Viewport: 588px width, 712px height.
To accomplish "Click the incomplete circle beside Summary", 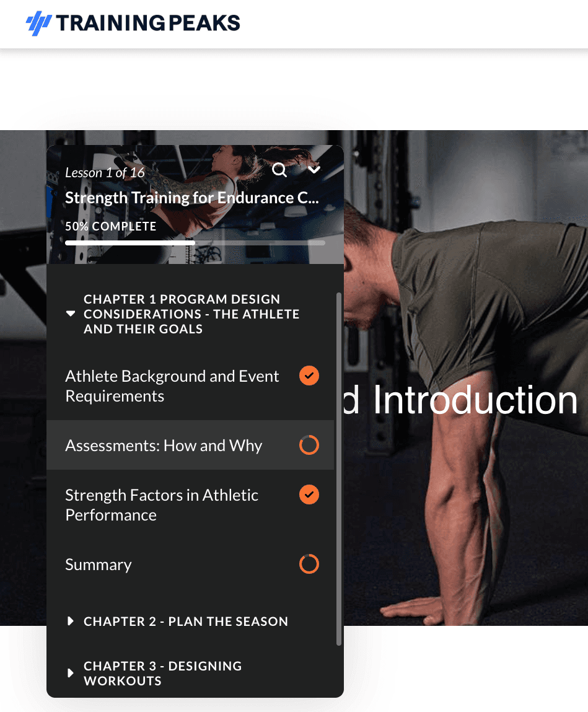I will coord(309,564).
